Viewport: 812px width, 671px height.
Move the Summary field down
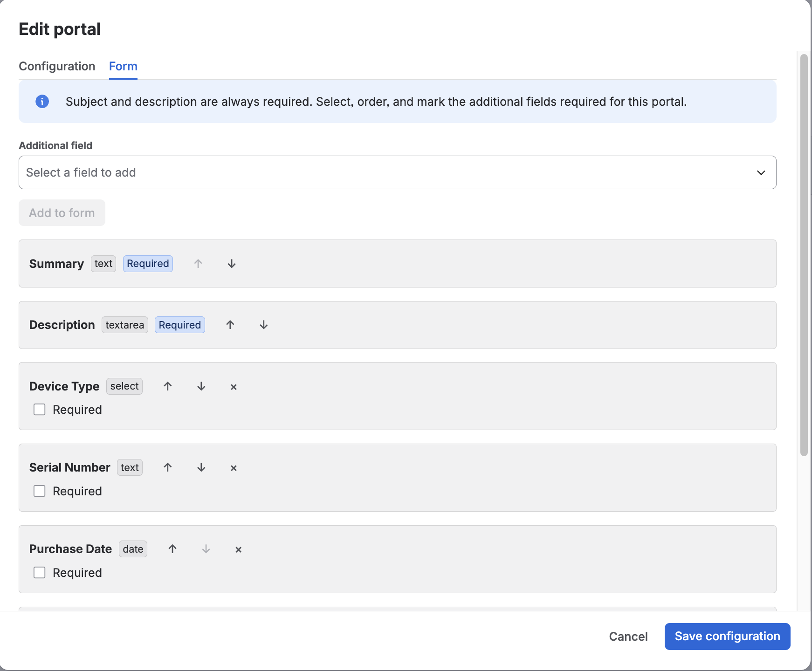[232, 264]
